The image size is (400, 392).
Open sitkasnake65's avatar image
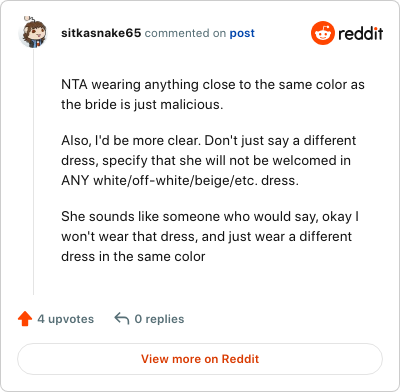[x=33, y=32]
